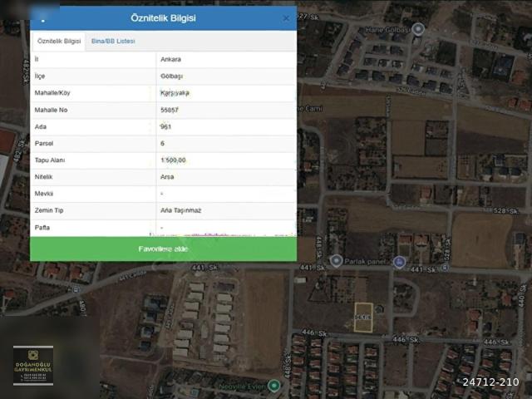The height and width of the screenshot is (399, 532).
Task: Click the Doğanoğlu Gayrimenkul logo
Action: coord(33,366)
